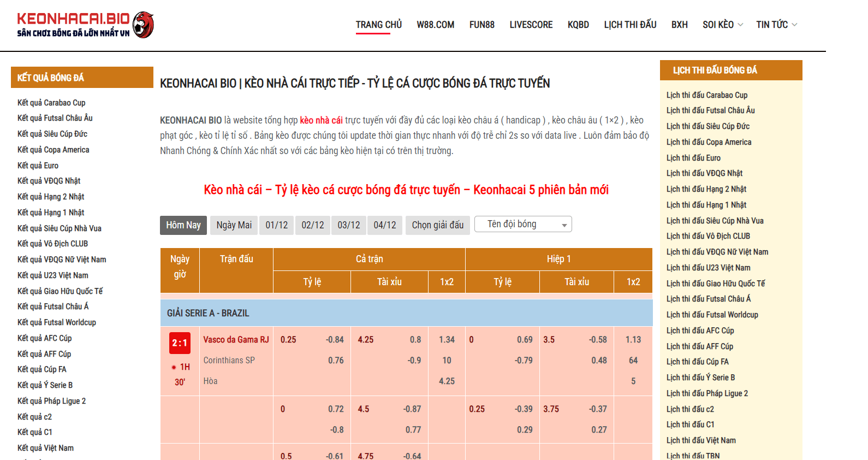Select the 01/12 date tab
Viewport: 868px width, 460px height.
point(277,225)
